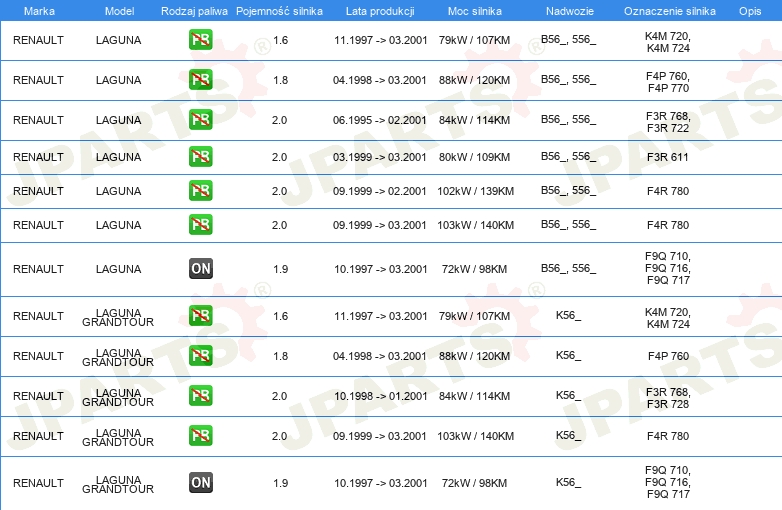Select '04.1998 -> 03.2001' in the K56_ row
Screen dimensions: 782x510
pos(380,356)
